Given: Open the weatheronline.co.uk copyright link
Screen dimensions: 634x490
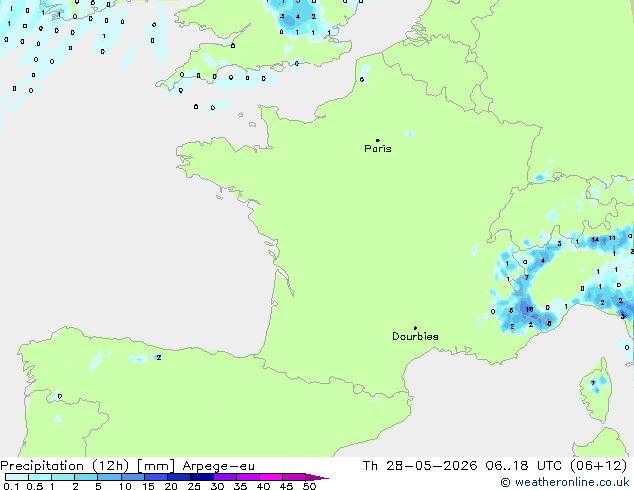Looking at the screenshot, I should (565, 482).
